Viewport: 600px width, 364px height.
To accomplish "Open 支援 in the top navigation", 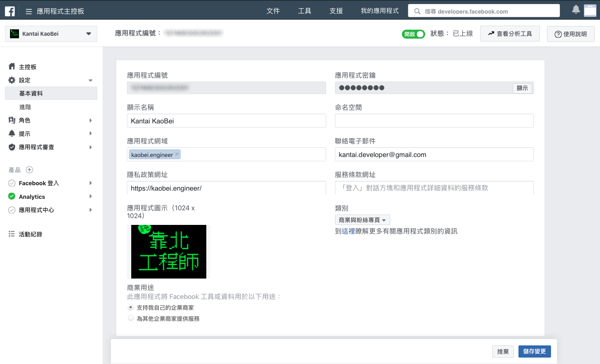I will 336,11.
